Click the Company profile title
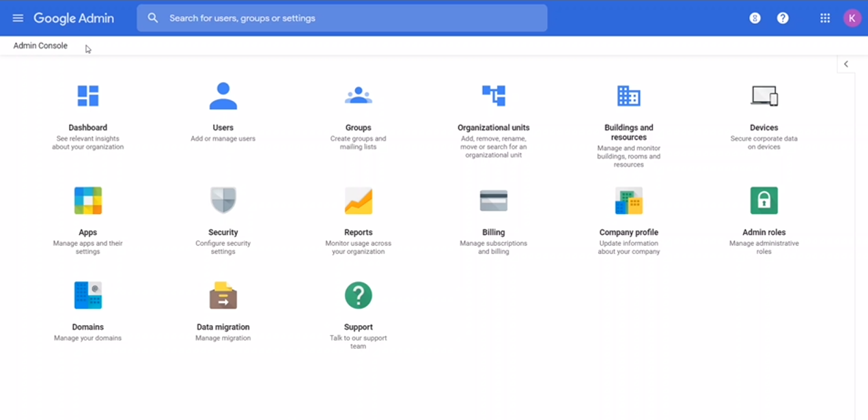Image resolution: width=868 pixels, height=420 pixels. 629,232
